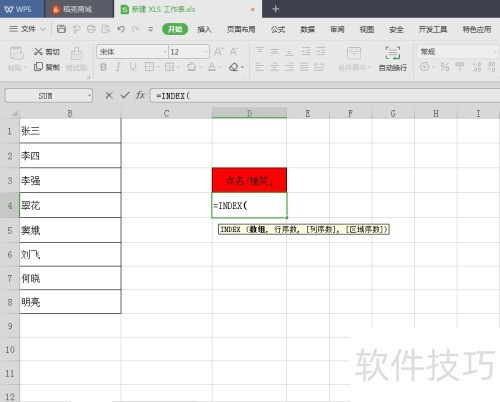Expand the quick access toolbar customize arrow
The height and width of the screenshot is (402, 500).
(x=151, y=29)
